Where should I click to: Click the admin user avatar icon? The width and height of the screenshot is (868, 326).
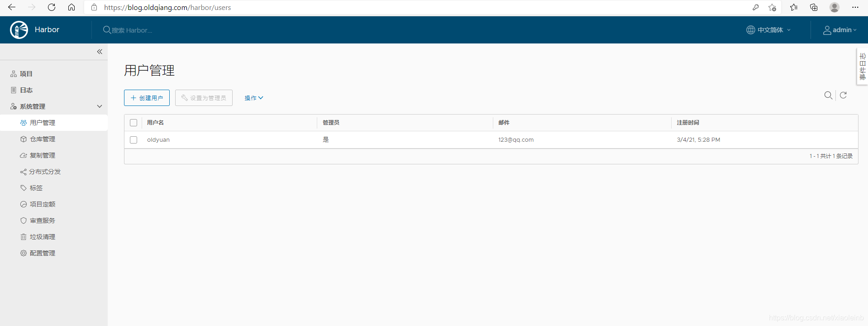point(827,30)
